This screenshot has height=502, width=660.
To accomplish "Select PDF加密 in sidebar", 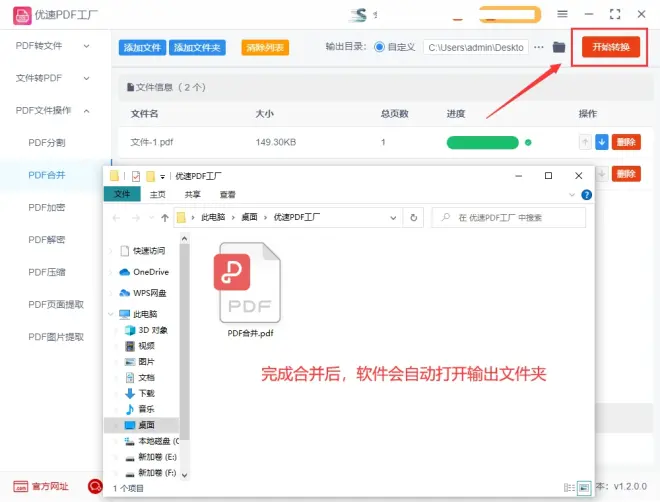I will click(47, 207).
